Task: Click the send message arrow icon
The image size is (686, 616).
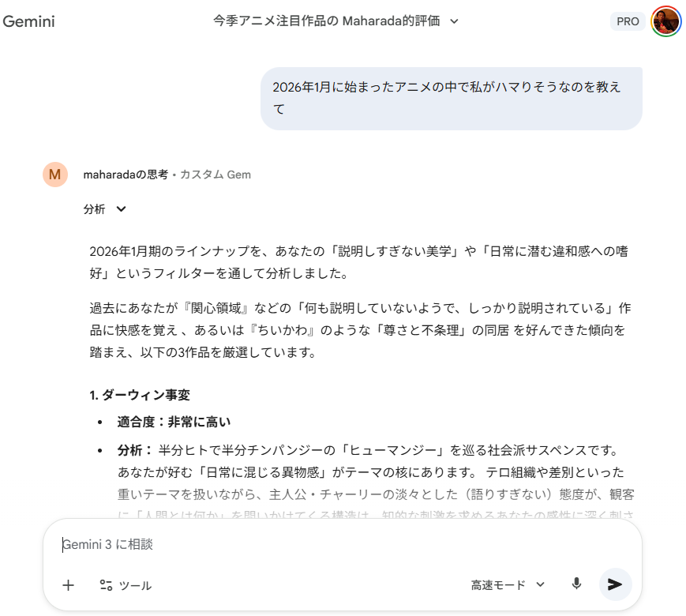Action: (x=615, y=584)
